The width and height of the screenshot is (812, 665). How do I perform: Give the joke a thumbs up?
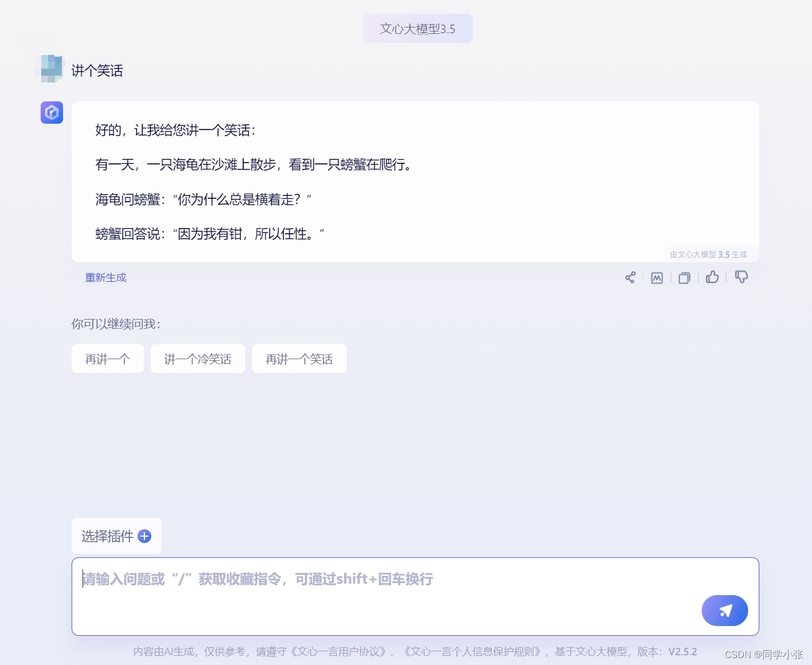coord(712,277)
